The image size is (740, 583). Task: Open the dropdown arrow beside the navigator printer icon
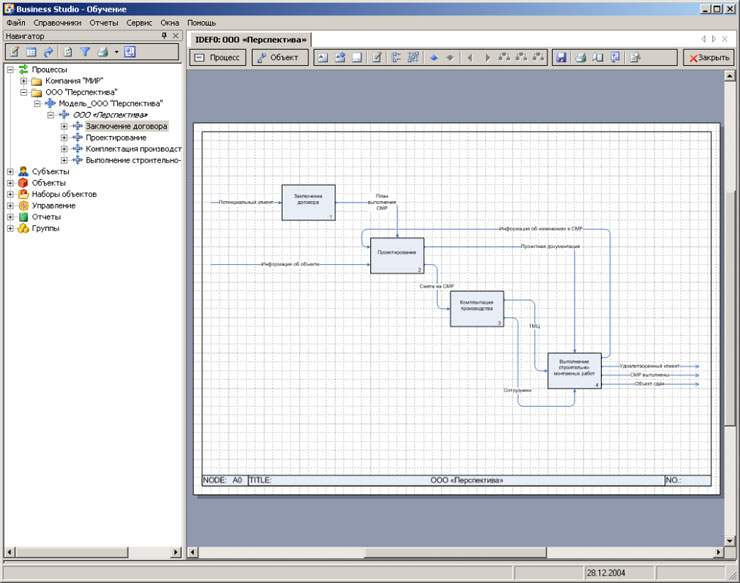[x=116, y=52]
